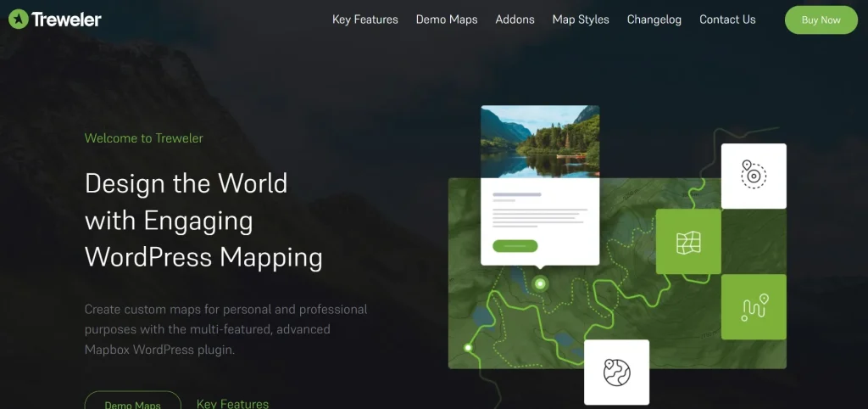Click the glowing green map marker under the popup
This screenshot has height=409, width=868.
click(x=540, y=284)
